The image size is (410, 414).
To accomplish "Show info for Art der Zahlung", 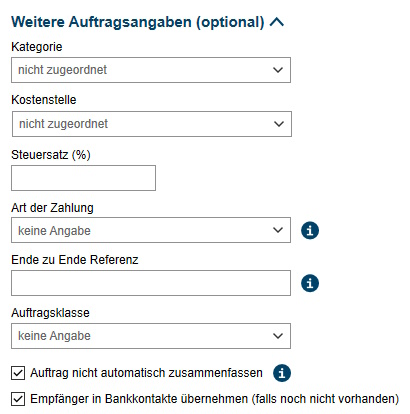I will click(310, 230).
